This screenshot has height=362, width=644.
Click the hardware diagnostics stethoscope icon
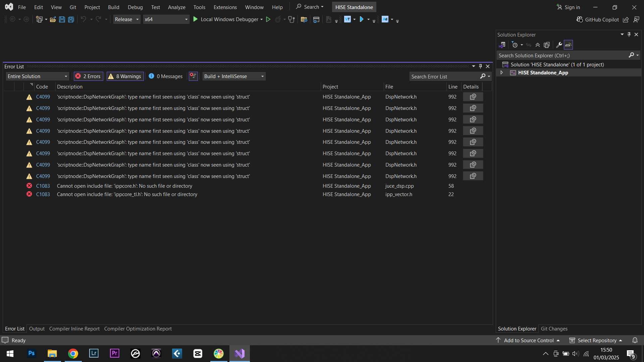point(291,19)
